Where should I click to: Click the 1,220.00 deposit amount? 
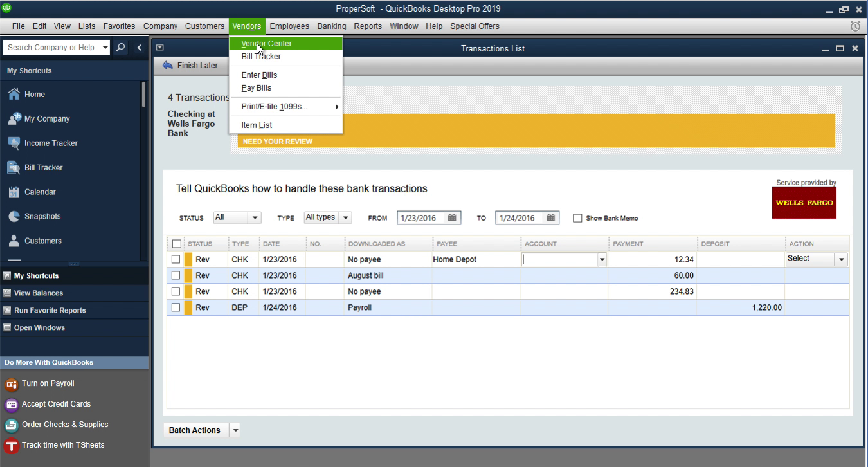click(766, 308)
